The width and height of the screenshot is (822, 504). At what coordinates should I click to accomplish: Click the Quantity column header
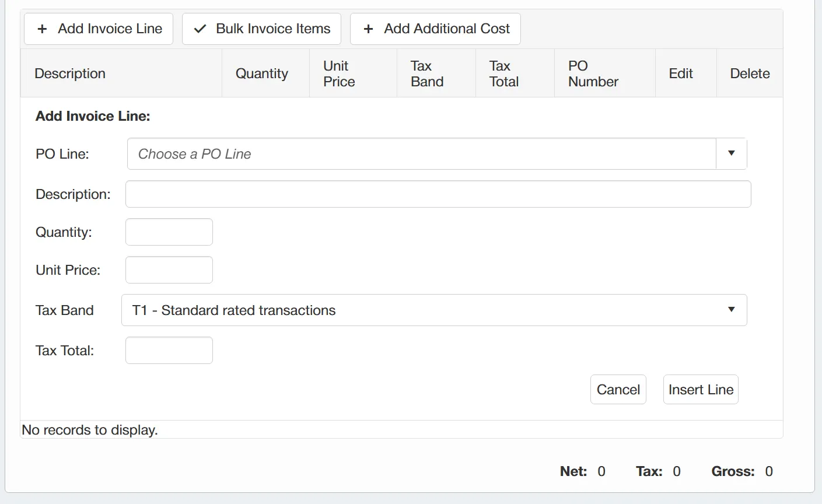[266, 73]
